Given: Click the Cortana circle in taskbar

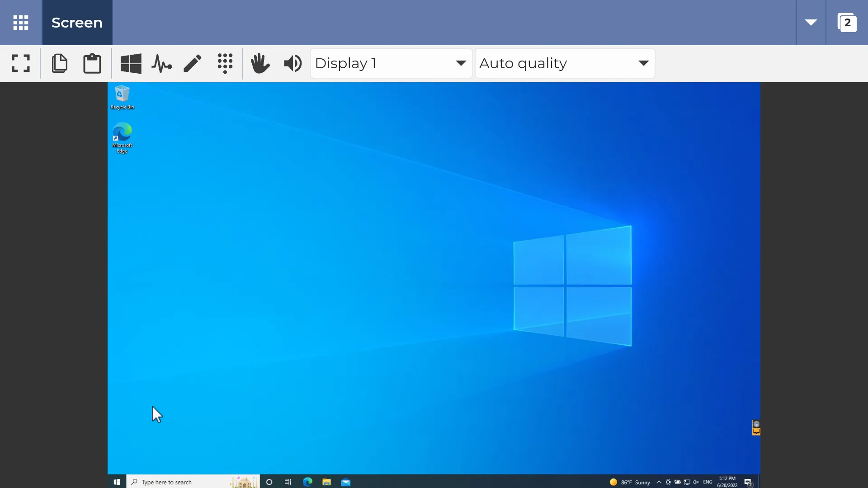Looking at the screenshot, I should click(269, 482).
